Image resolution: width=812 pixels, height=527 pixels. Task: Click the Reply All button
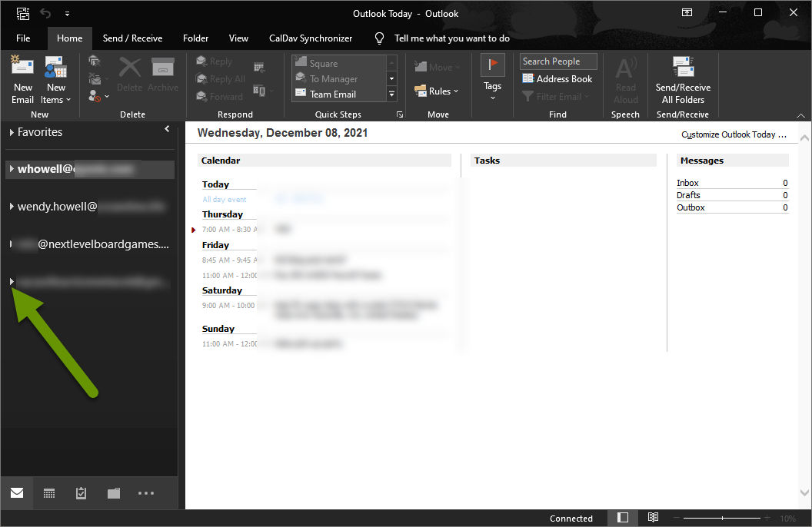[x=220, y=78]
